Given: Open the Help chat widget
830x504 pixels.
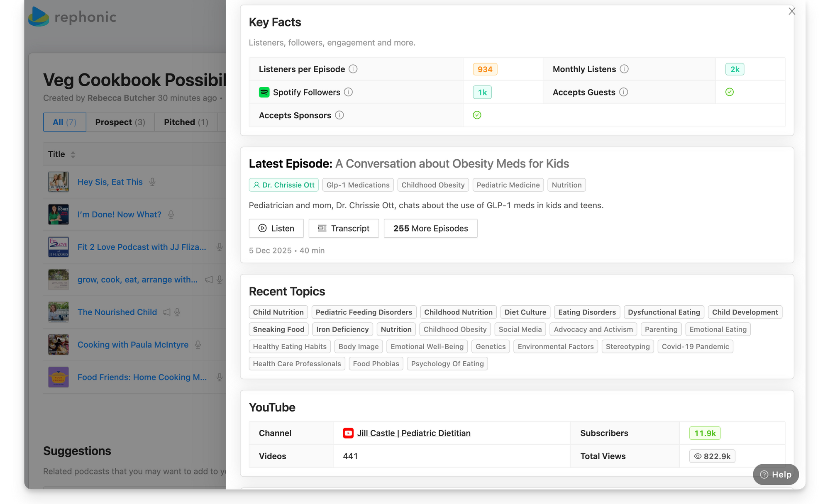Looking at the screenshot, I should [x=775, y=474].
